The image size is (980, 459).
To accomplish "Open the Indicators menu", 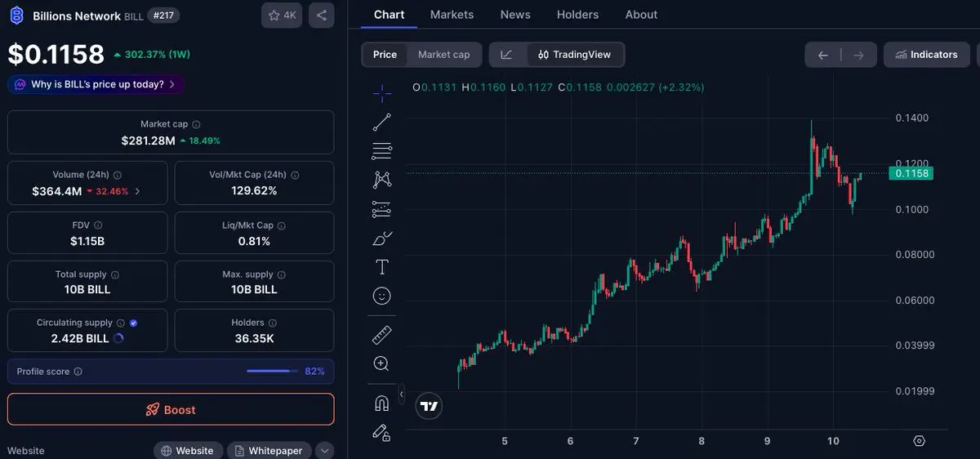I will (x=927, y=55).
